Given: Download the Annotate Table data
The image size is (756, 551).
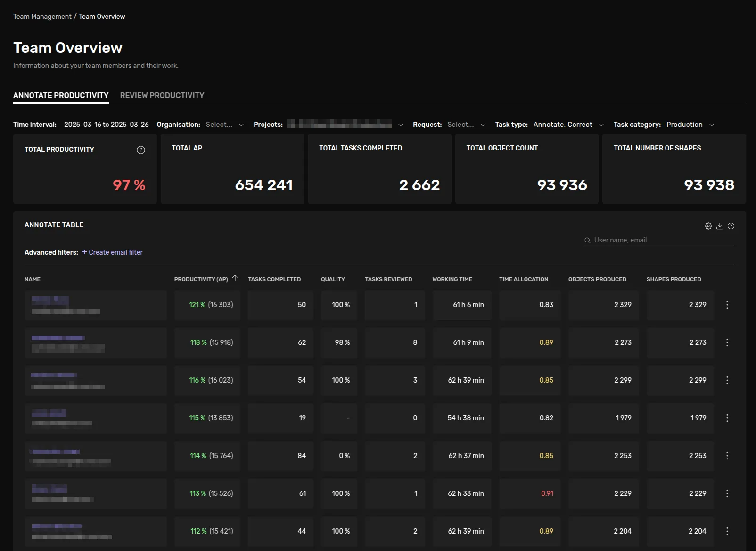Looking at the screenshot, I should (x=720, y=226).
